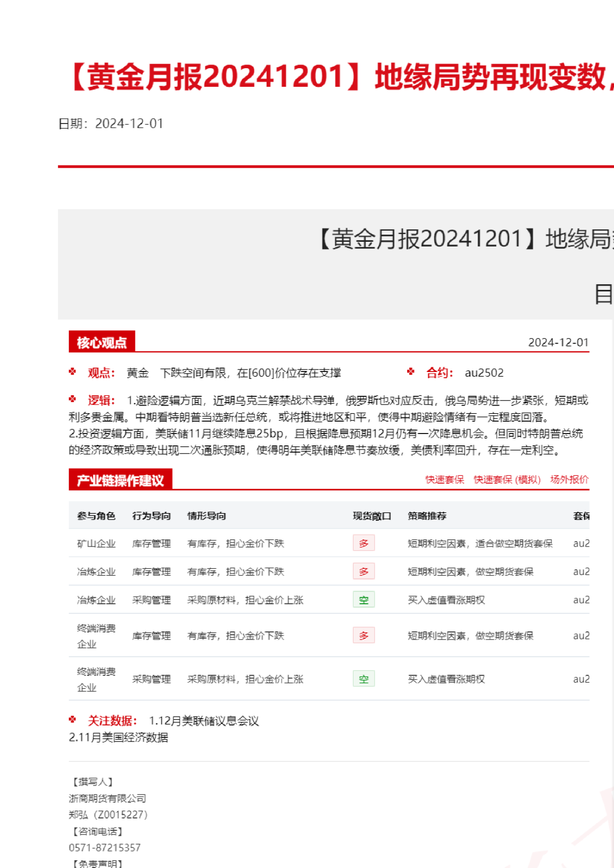Click the 矿山企业 cell
This screenshot has width=614, height=868.
[96, 544]
